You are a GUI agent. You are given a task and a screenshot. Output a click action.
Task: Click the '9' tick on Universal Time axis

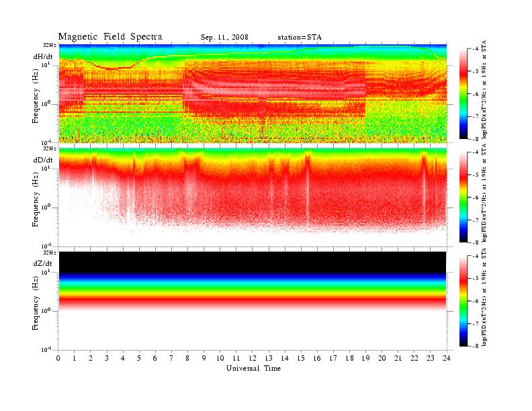click(204, 358)
